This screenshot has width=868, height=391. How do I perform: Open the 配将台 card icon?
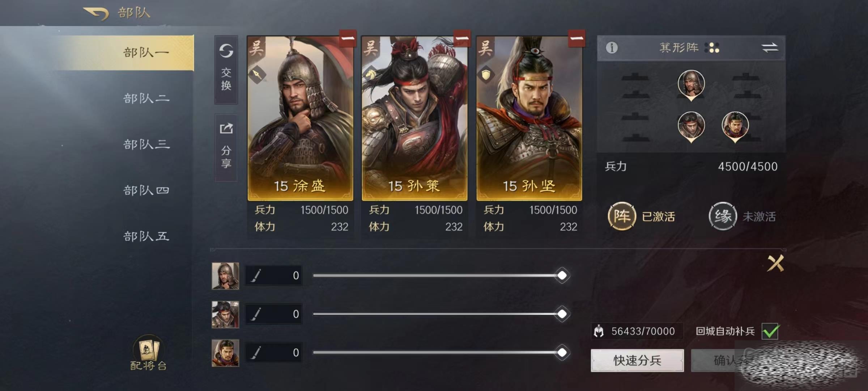pos(148,352)
